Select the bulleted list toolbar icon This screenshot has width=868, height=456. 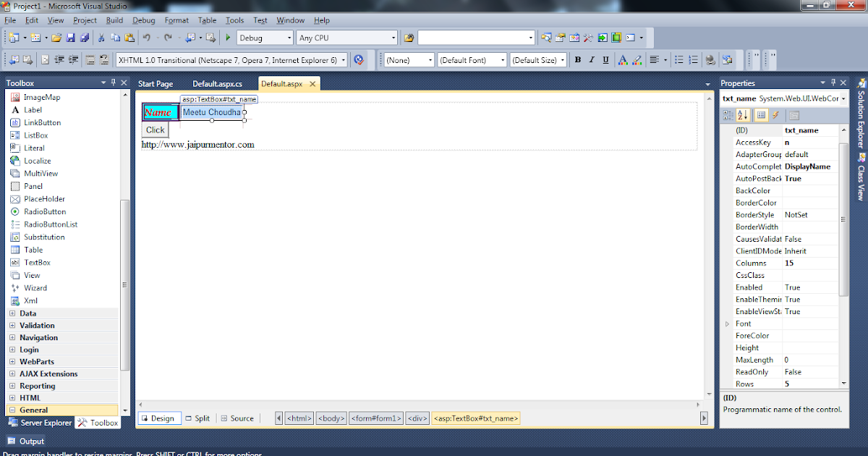679,59
